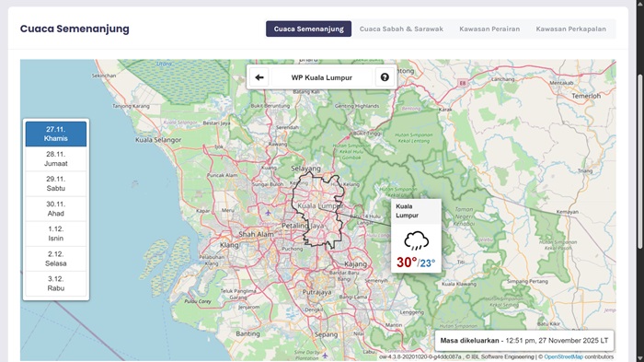Click the WP Kuala Lumpur region label
Screen dimensions: 644x362
point(322,77)
